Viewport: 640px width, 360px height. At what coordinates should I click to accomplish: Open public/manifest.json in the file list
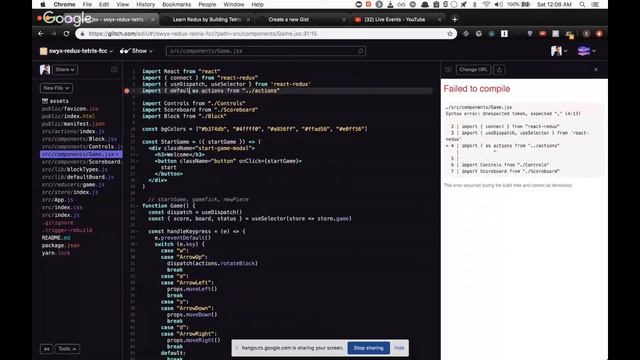(x=73, y=124)
